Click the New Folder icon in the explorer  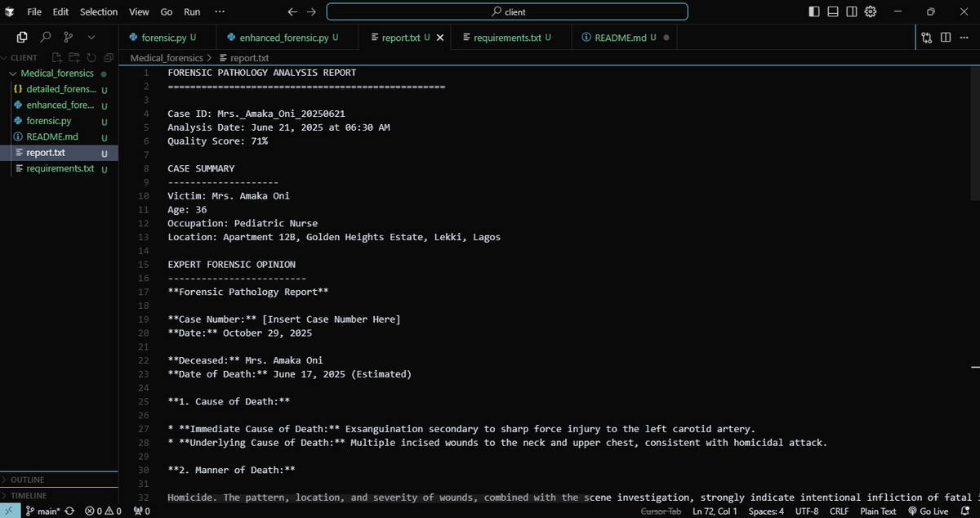[74, 58]
